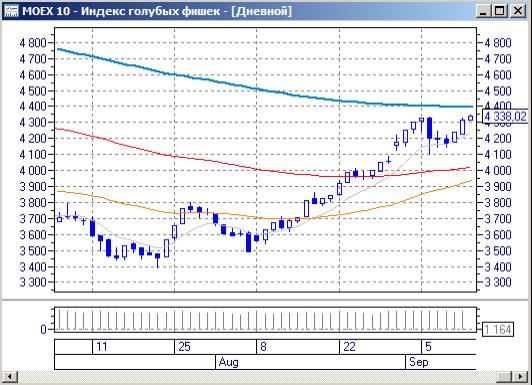The image size is (532, 385).
Task: Click the volume value label 1 164
Action: pos(497,329)
